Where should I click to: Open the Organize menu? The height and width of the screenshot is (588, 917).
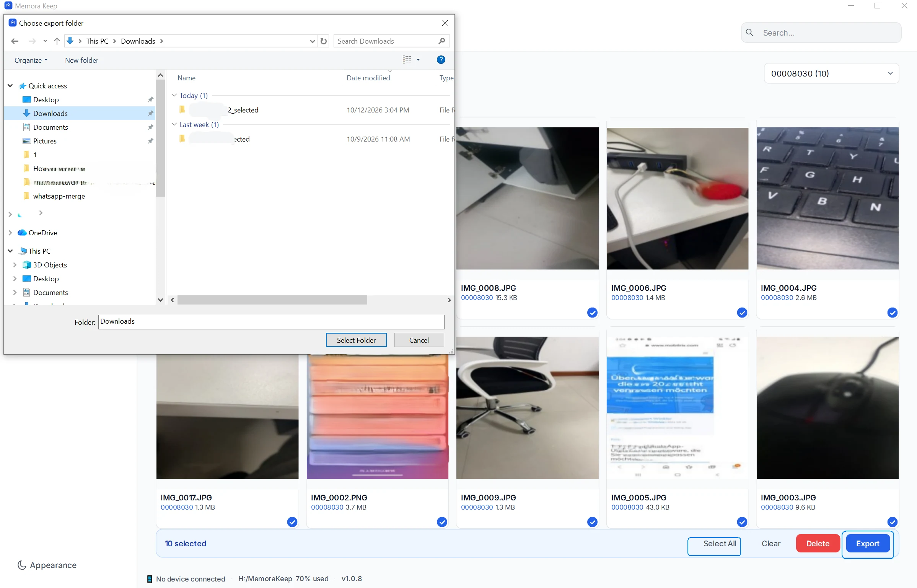[x=31, y=60]
